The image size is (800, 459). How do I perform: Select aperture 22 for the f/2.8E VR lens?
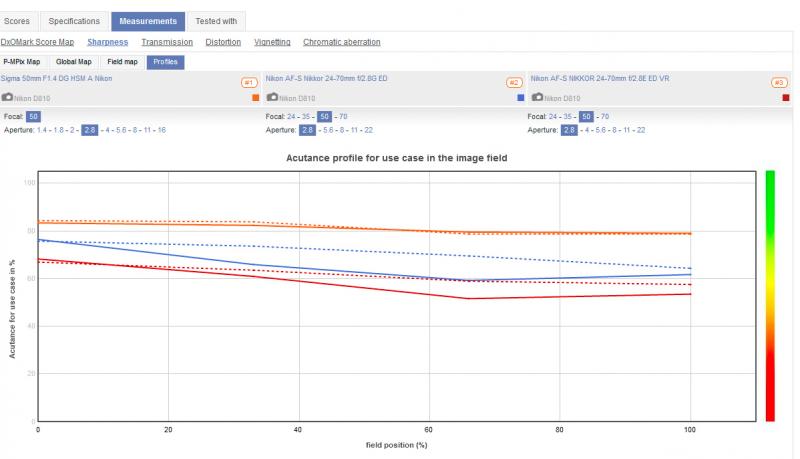(x=641, y=130)
